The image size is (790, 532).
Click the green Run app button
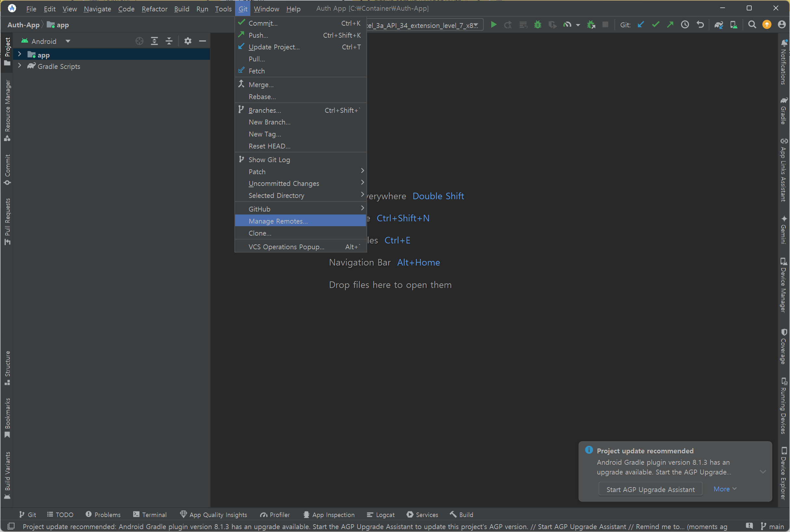(494, 25)
